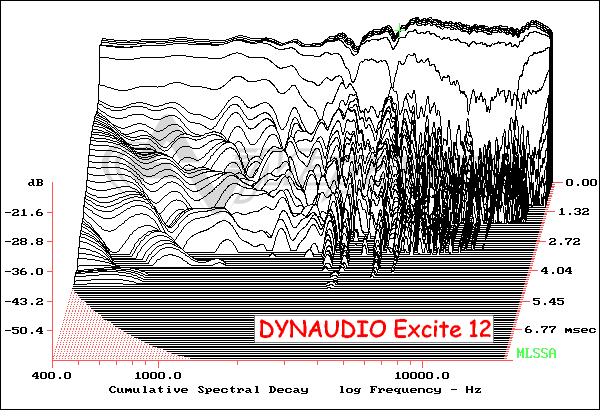The image size is (600, 410).
Task: Select the -43.2 dB axis value
Action: [24, 302]
